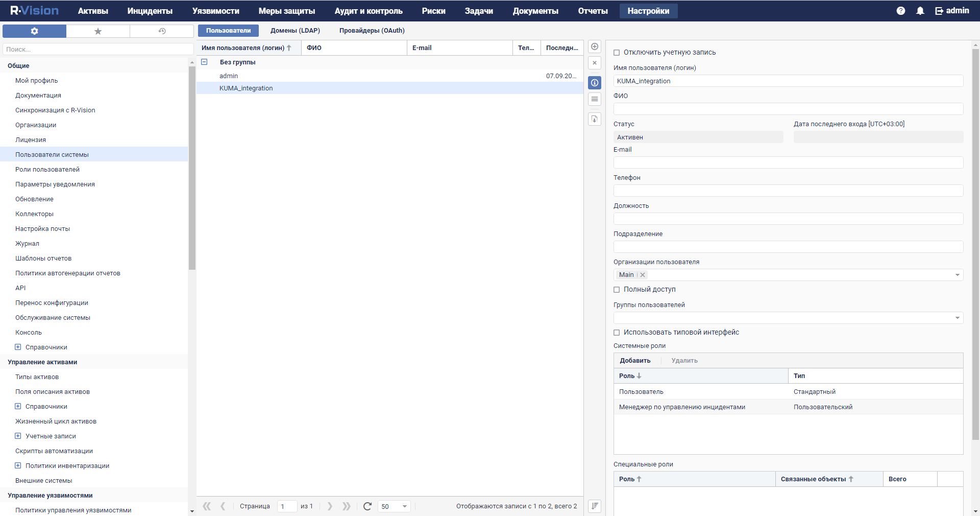Image resolution: width=980 pixels, height=516 pixels.
Task: Check the 'Полный доступ' checkbox
Action: coord(617,290)
